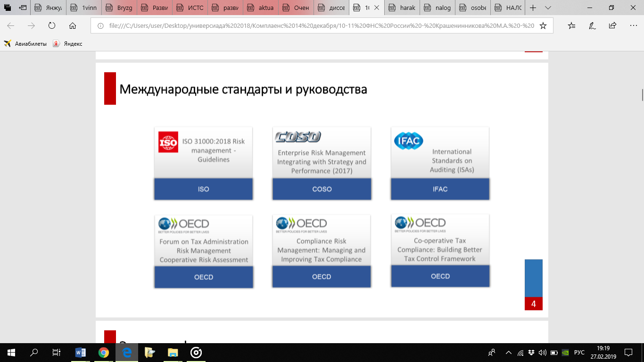
Task: Open a new tab with the plus button
Action: (533, 8)
